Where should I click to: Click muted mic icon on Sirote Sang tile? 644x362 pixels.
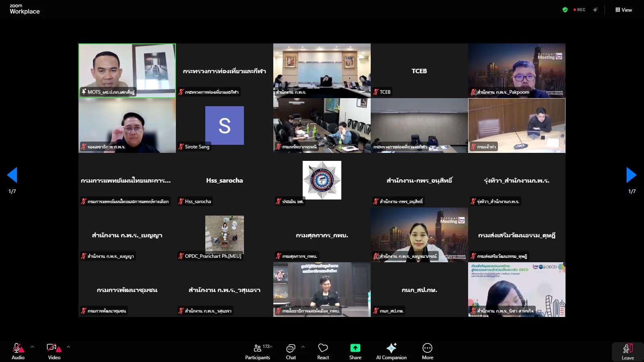pyautogui.click(x=181, y=146)
